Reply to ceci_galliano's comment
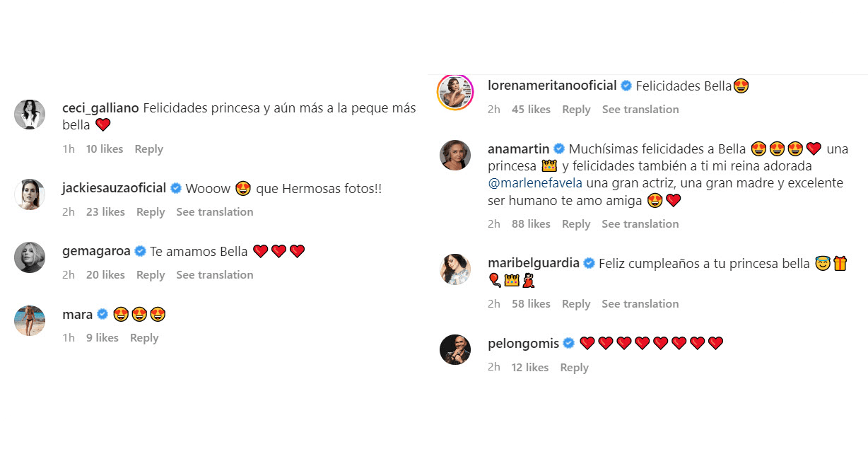This screenshot has width=868, height=466. [148, 149]
